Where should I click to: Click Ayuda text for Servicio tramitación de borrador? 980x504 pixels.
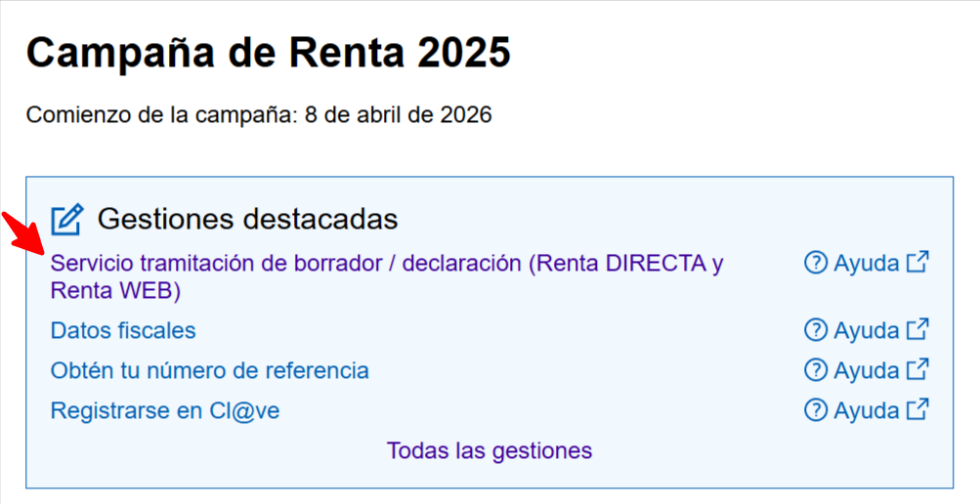tap(866, 264)
